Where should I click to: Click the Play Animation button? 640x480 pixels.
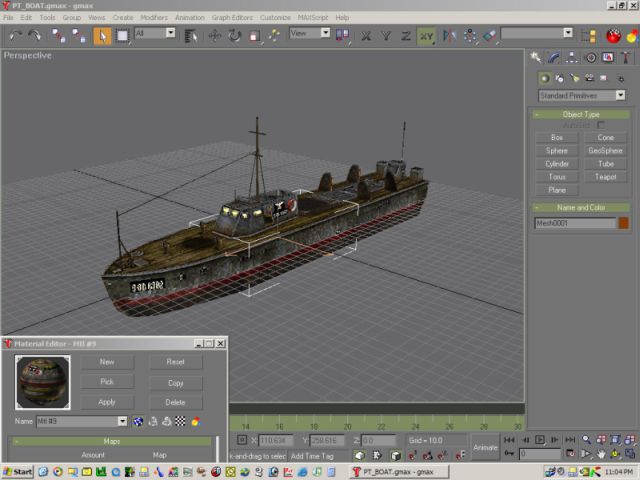click(x=541, y=439)
